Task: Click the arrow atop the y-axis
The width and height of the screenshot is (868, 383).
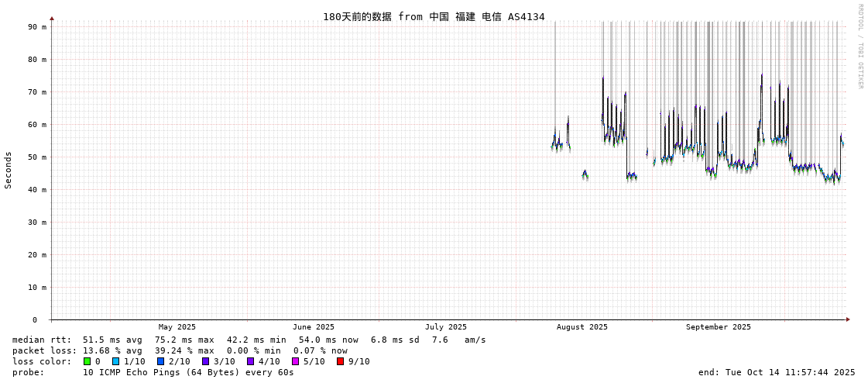Action: (x=52, y=18)
